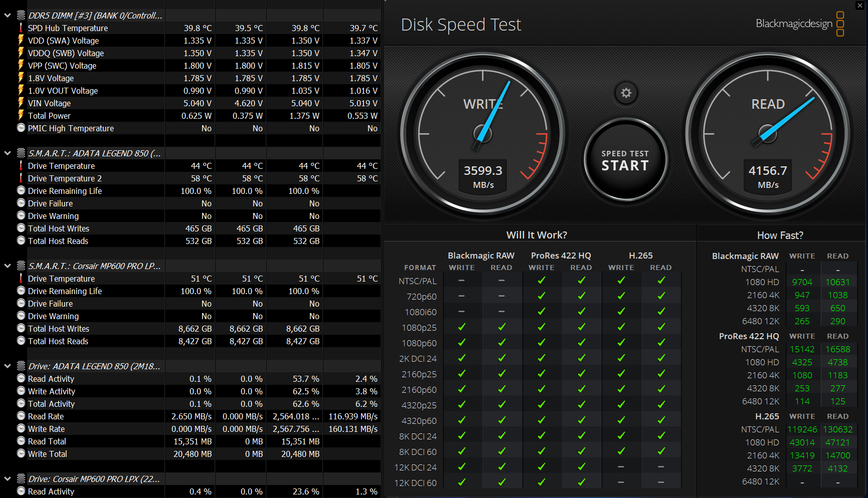Click the 3772 H.265 4320 8K write value

pyautogui.click(x=802, y=468)
